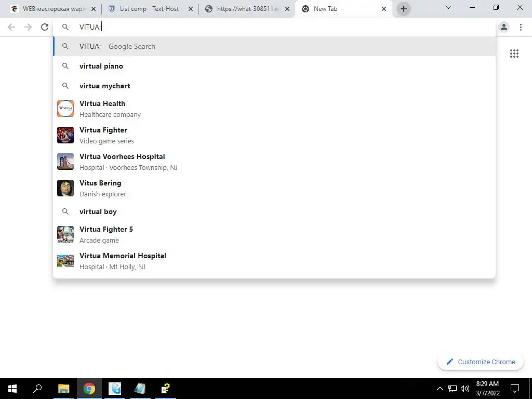Image resolution: width=532 pixels, height=399 pixels.
Task: Open a new tab with the plus button
Action: tap(403, 9)
